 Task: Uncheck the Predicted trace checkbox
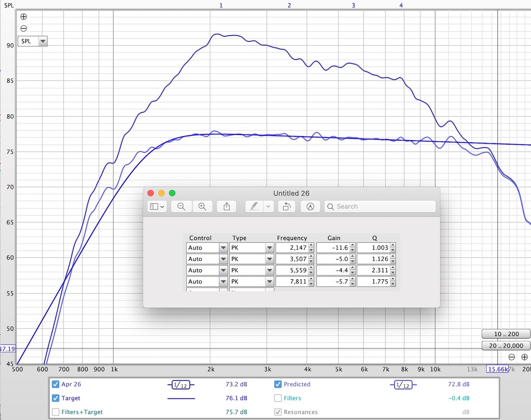point(278,384)
